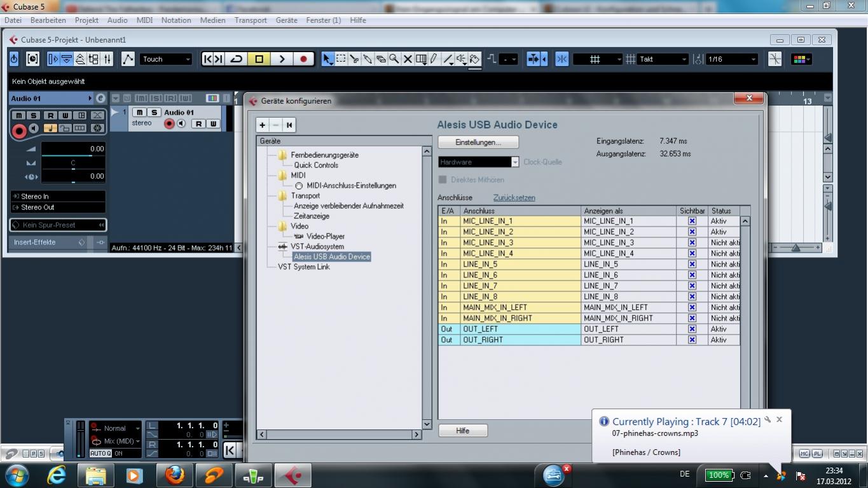Record-enable Audio 01 in the track list
The width and height of the screenshot is (868, 488).
(169, 123)
